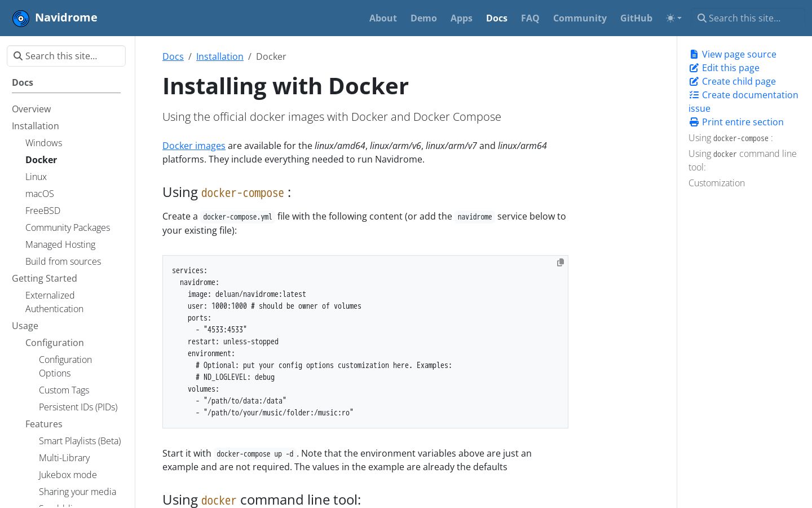Focus the sidebar Search this site field
The height and width of the screenshot is (508, 812).
[x=66, y=56]
